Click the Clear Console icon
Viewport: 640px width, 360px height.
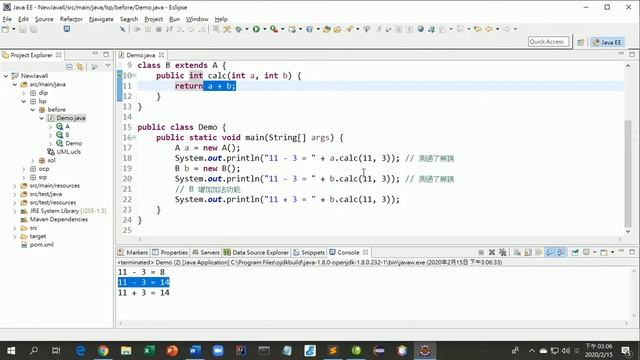pyautogui.click(x=517, y=252)
